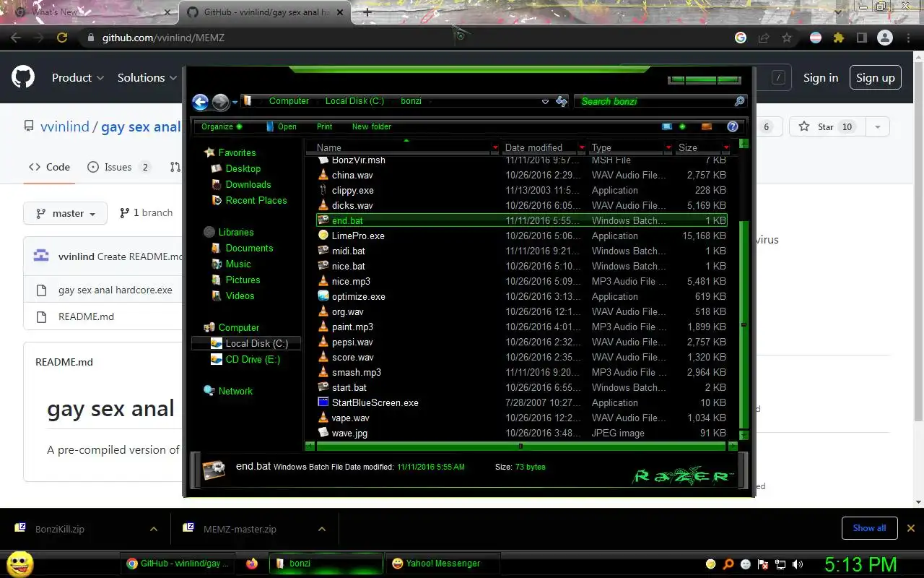924x578 pixels.
Task: Click the Explorer forward arrow button
Action: coord(221,102)
